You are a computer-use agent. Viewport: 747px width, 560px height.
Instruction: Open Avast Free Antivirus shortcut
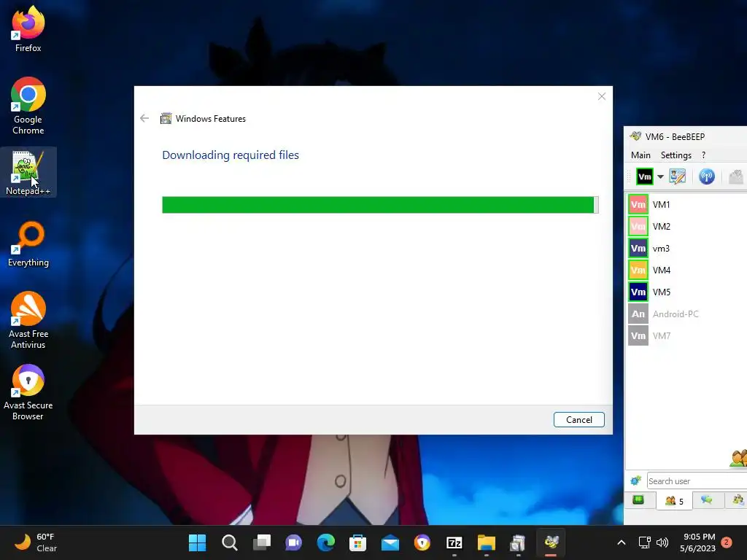[28, 320]
